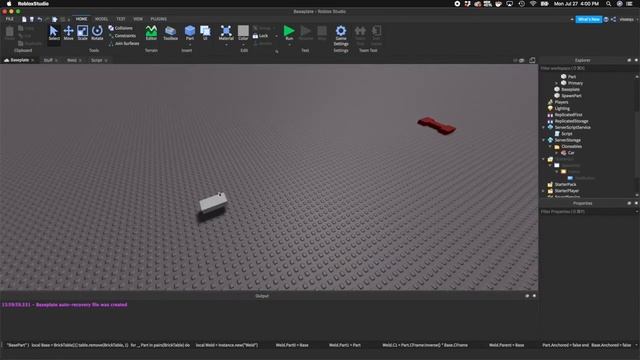Switch to the VIEW ribbon tab
Screen dimensions: 640x360
138,19
